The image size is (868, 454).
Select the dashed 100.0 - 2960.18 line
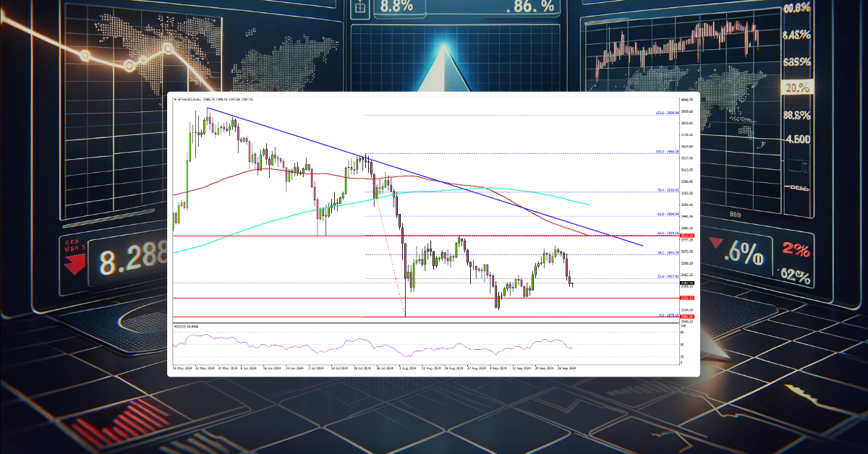(506, 153)
